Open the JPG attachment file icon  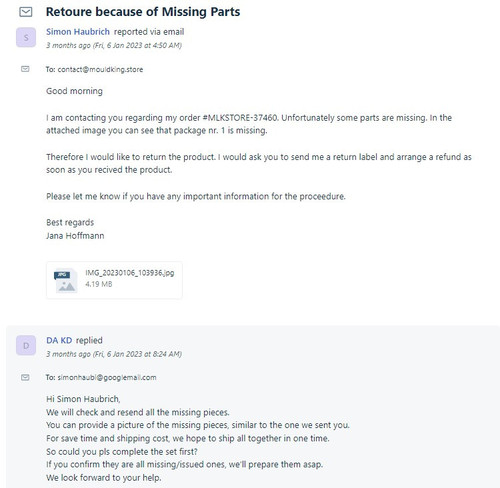click(x=66, y=280)
